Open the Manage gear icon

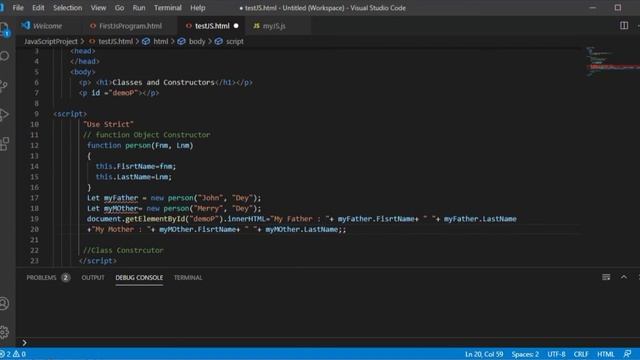point(4,332)
